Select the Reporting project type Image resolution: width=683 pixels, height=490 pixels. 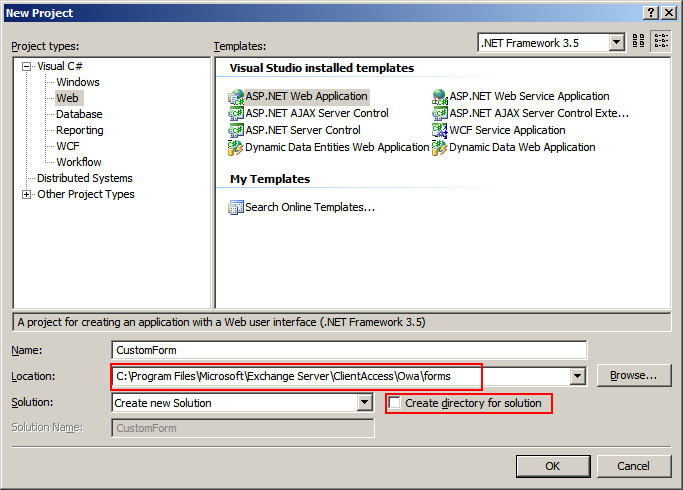(80, 130)
